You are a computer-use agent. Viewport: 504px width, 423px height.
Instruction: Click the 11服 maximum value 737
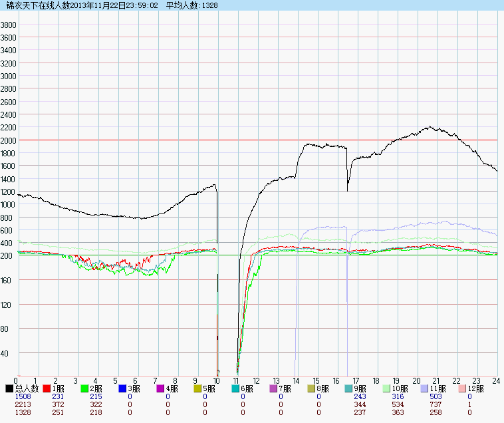pos(436,404)
